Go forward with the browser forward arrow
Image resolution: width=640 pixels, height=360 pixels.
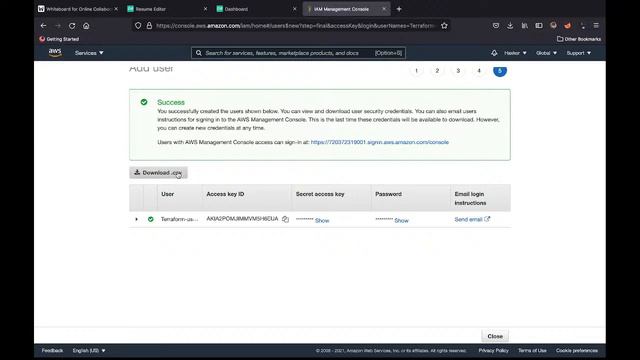[58, 26]
